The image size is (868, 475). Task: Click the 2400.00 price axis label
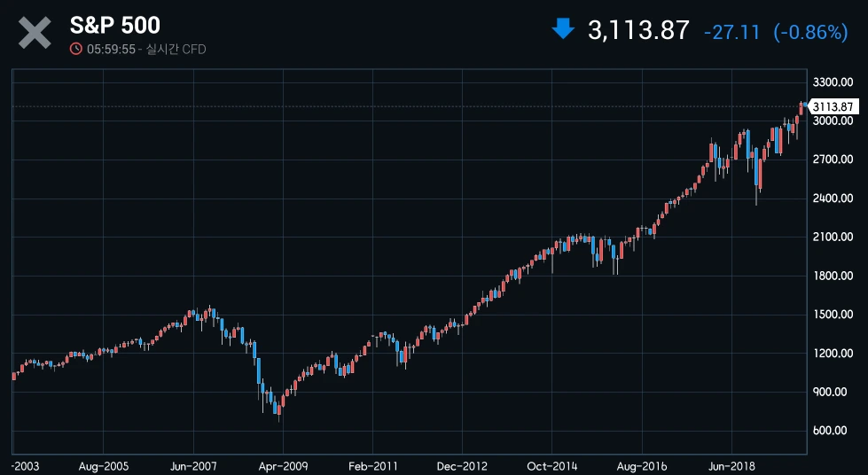pyautogui.click(x=833, y=199)
